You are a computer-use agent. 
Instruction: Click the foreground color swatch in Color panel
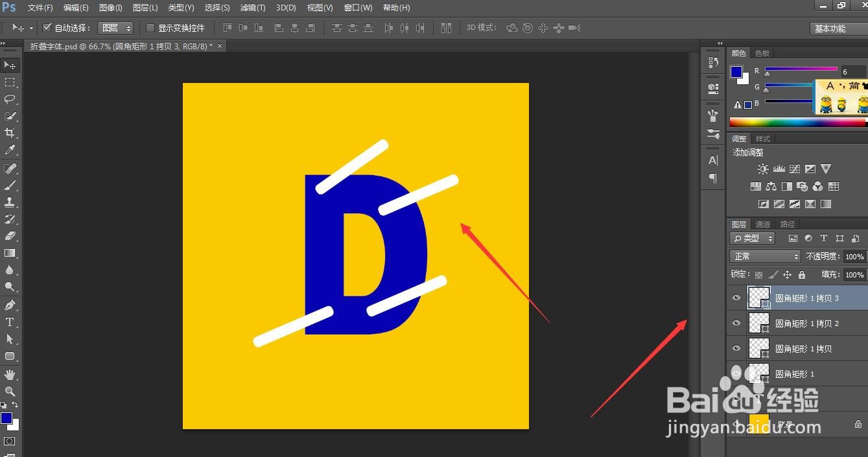coord(736,72)
